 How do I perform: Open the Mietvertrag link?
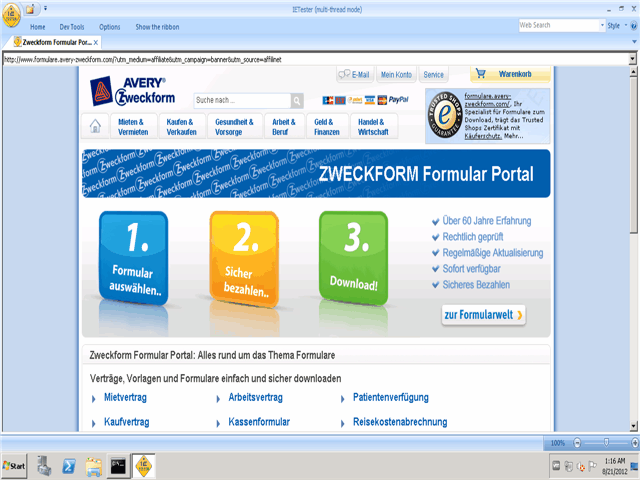(125, 397)
